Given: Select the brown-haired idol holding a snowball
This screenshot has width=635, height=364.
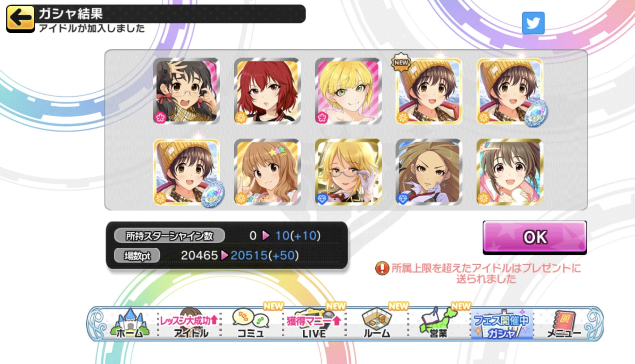Looking at the screenshot, I should [x=510, y=172].
